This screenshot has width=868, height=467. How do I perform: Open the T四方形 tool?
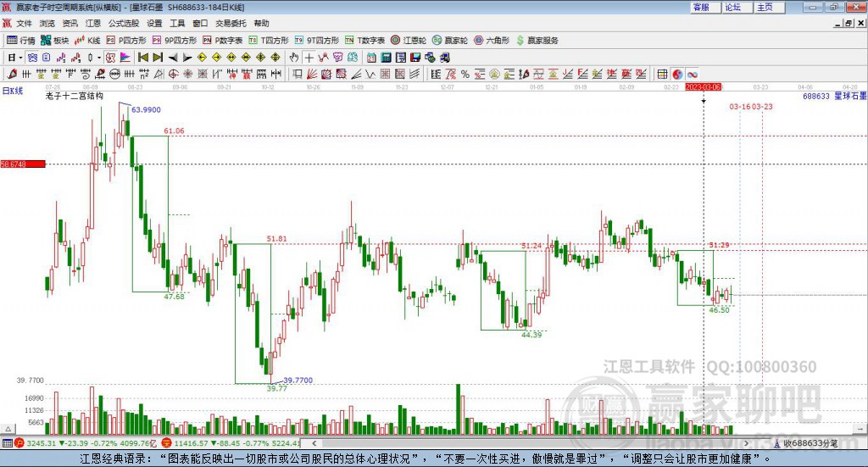pyautogui.click(x=269, y=41)
